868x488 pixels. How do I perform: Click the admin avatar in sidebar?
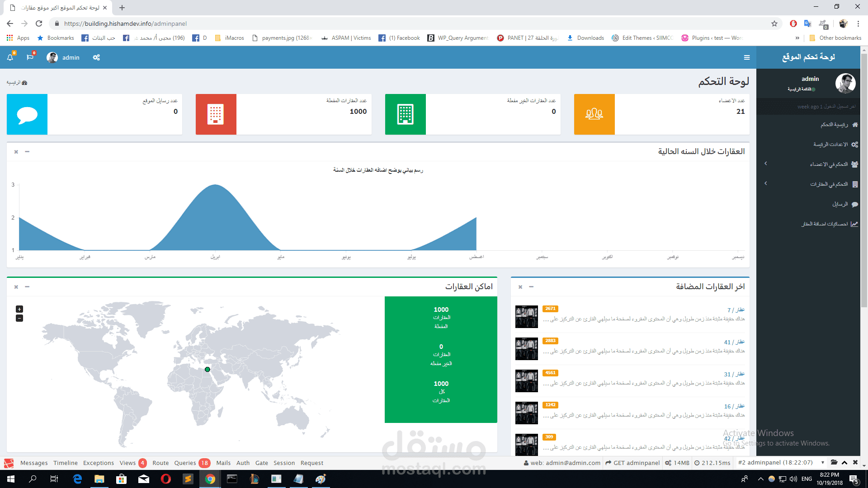[845, 83]
